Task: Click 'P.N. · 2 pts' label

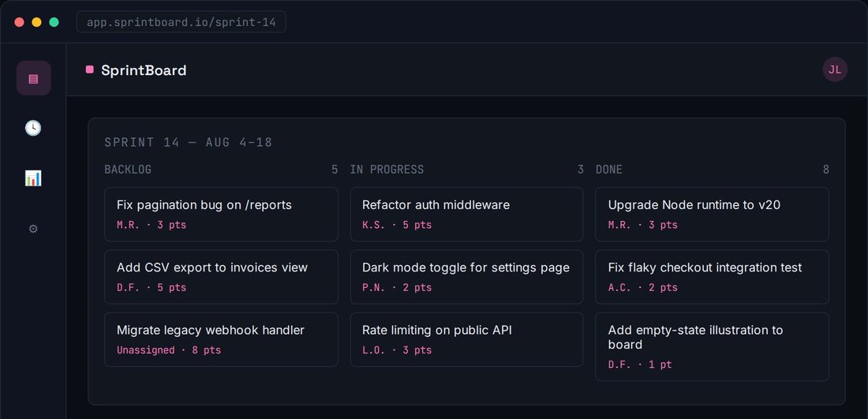Action: [x=397, y=287]
